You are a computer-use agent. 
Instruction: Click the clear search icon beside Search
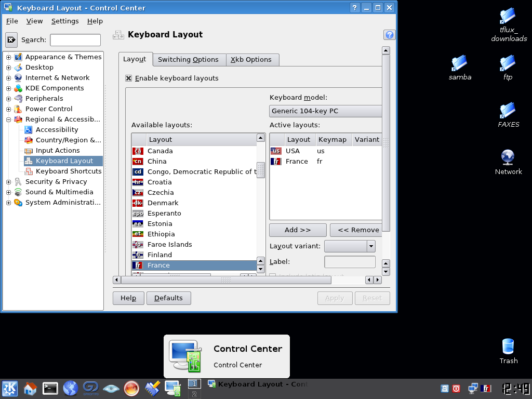11,40
